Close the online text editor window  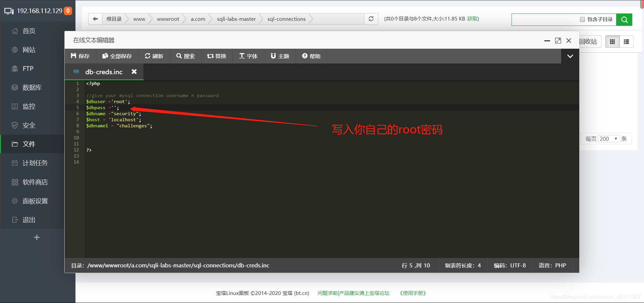569,41
